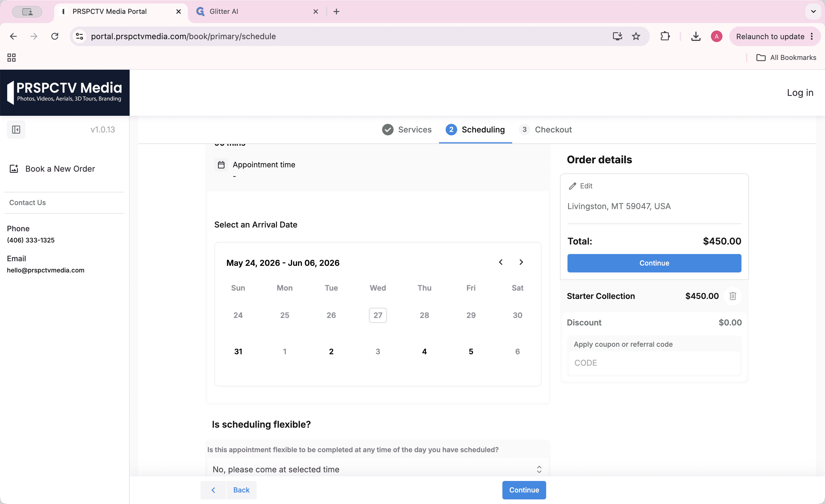Click Book a New Order link
825x504 pixels.
coord(60,169)
